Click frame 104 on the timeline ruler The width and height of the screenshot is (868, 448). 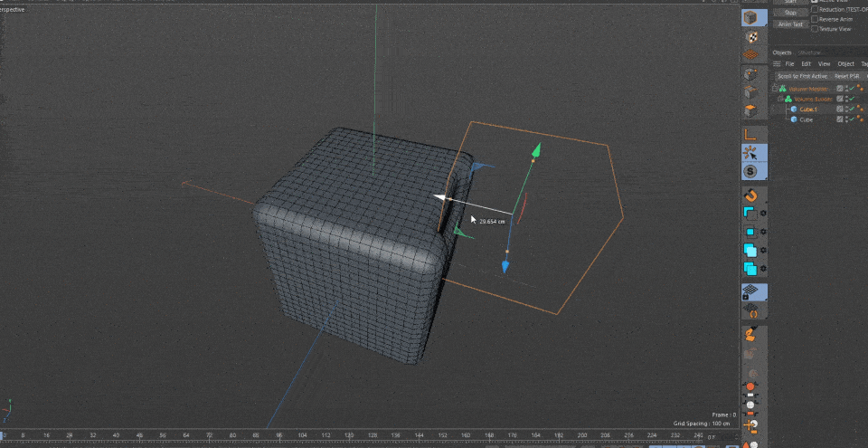click(x=302, y=435)
